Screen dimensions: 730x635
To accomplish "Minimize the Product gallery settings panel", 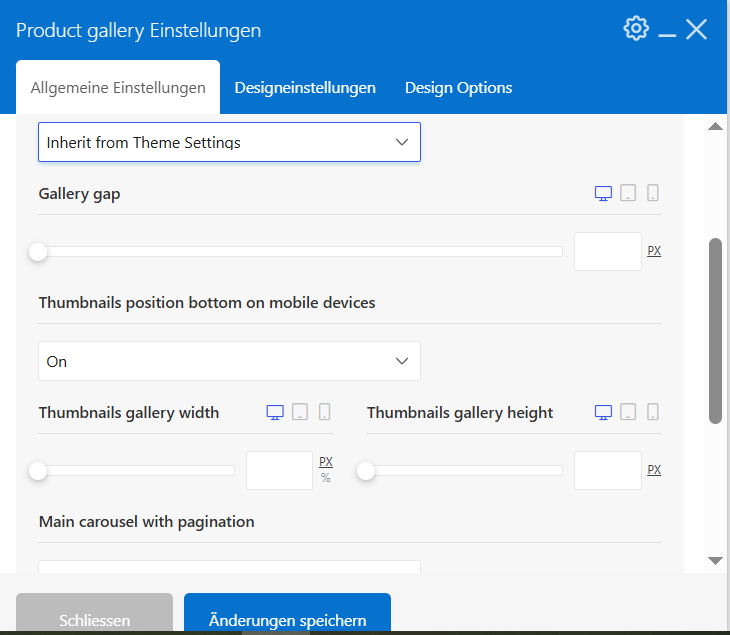I will pos(667,35).
